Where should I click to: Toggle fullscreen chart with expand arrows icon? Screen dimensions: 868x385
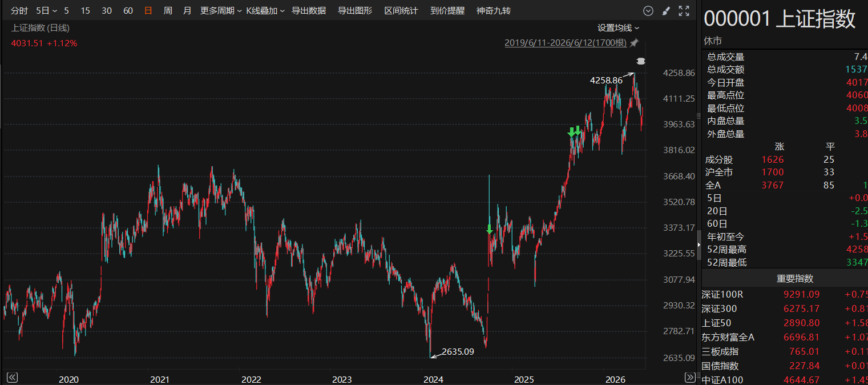pyautogui.click(x=684, y=11)
